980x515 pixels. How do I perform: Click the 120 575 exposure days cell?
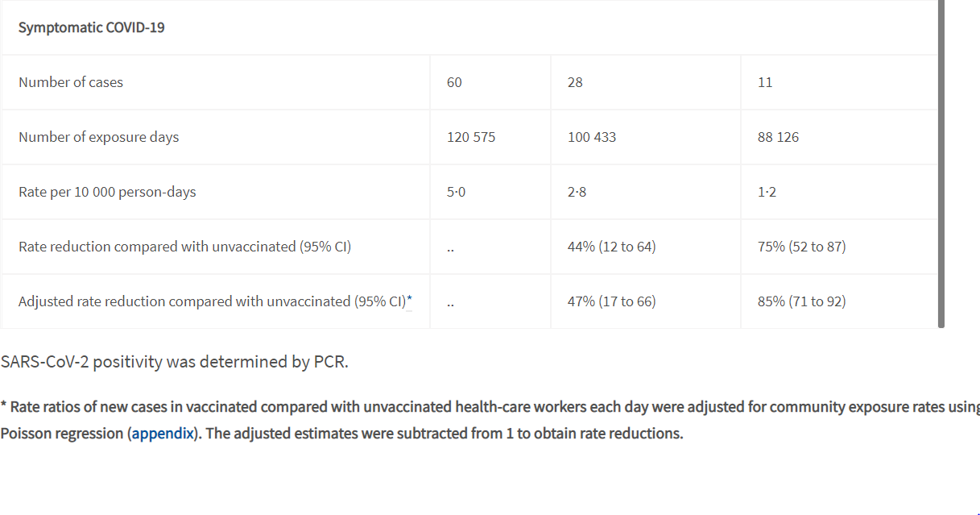(x=490, y=137)
